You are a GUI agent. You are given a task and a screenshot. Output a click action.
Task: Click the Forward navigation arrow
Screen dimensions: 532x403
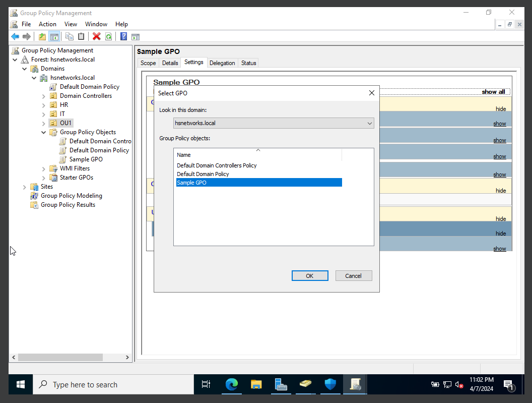click(x=26, y=36)
